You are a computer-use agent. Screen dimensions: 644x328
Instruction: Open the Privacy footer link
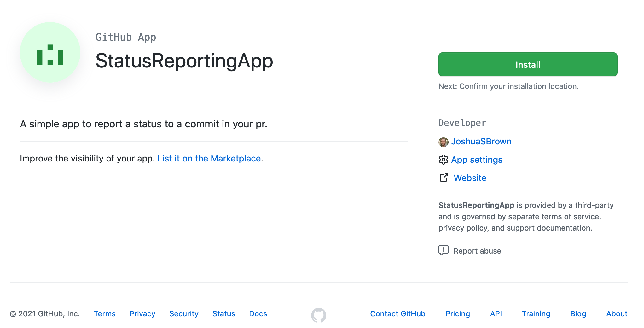[142, 314]
